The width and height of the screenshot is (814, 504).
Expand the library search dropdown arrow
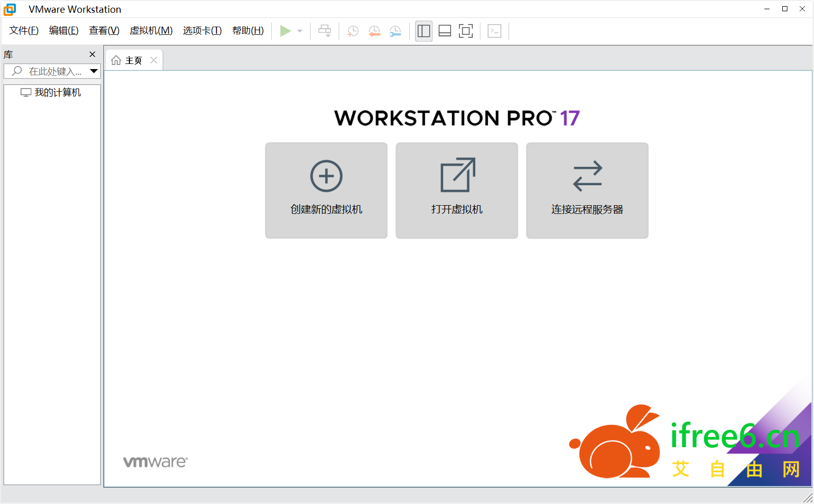[94, 71]
